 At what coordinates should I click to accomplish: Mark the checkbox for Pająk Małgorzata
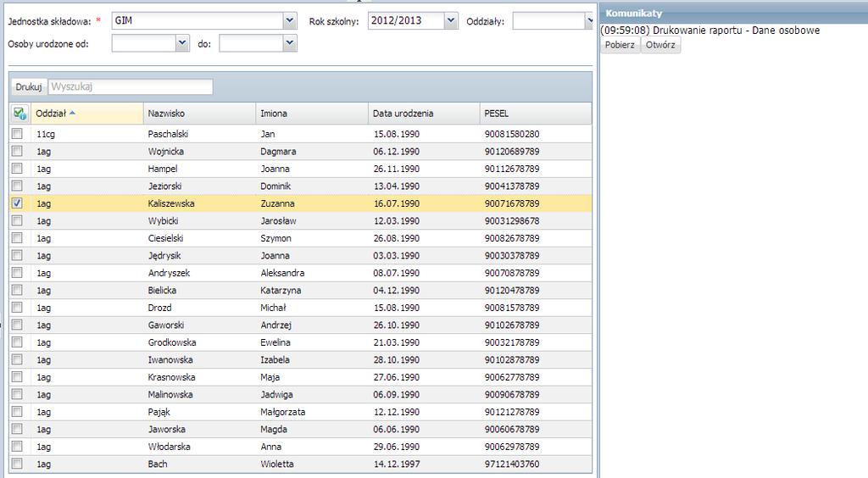(17, 412)
